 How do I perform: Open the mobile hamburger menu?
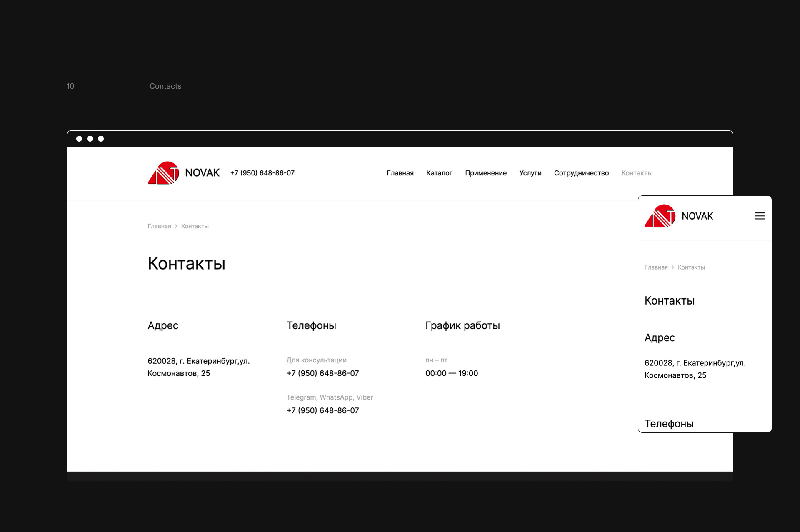tap(760, 216)
